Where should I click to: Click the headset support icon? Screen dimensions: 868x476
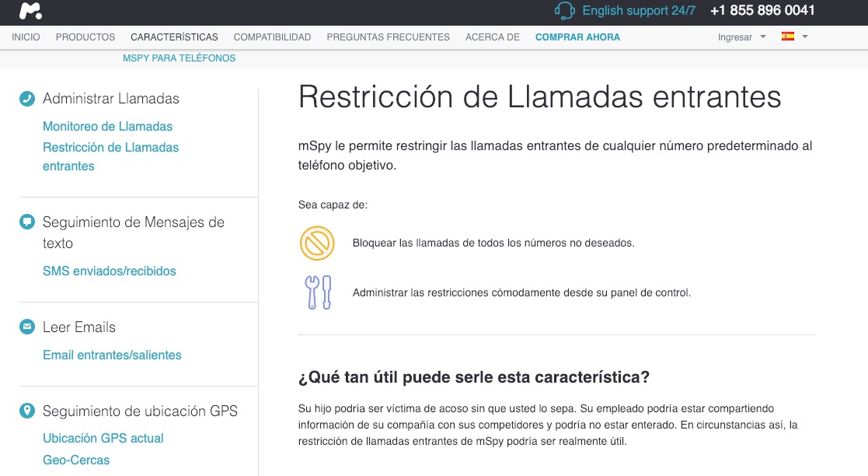tap(563, 12)
